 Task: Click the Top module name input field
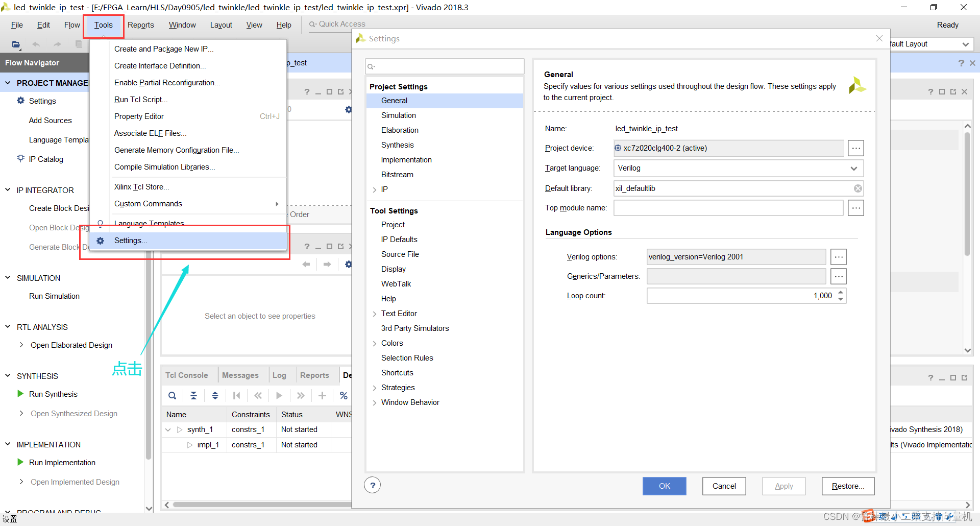tap(728, 208)
